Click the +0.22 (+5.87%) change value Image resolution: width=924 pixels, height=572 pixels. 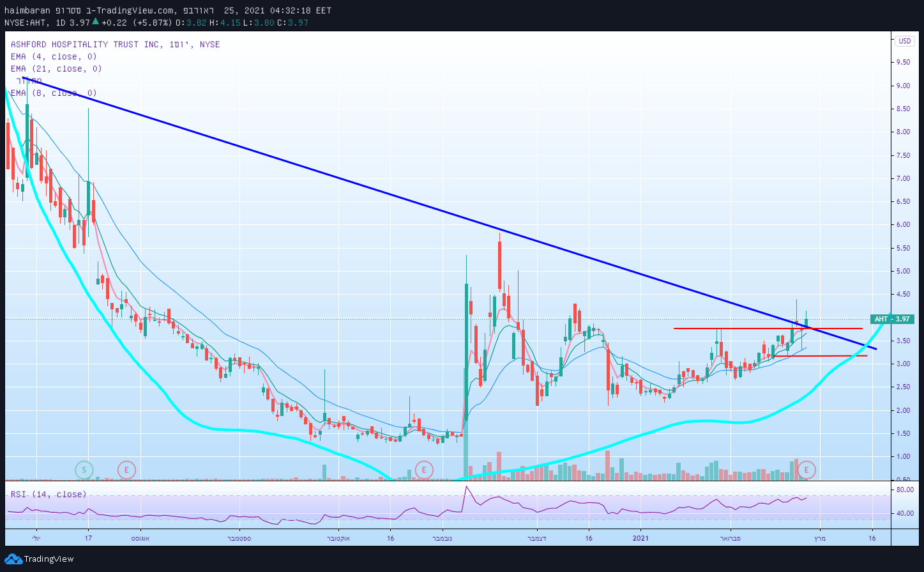pos(137,22)
